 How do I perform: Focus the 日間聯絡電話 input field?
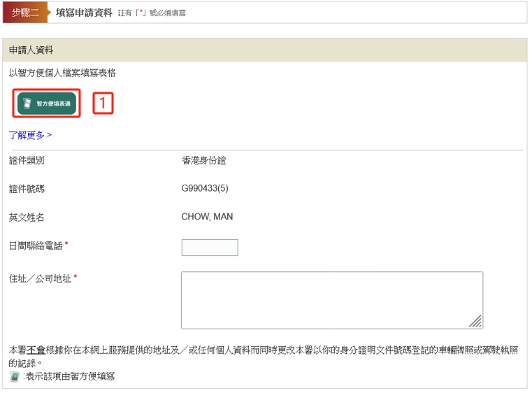(x=209, y=248)
